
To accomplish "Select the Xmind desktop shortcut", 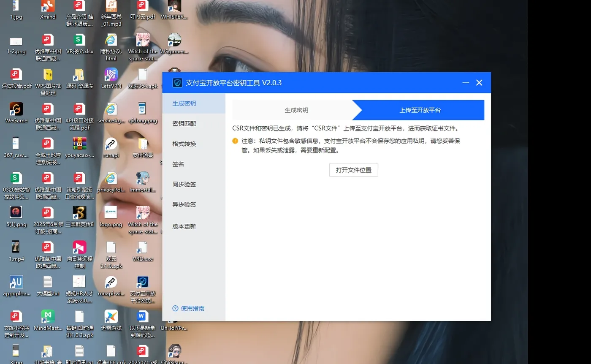I will (x=48, y=10).
